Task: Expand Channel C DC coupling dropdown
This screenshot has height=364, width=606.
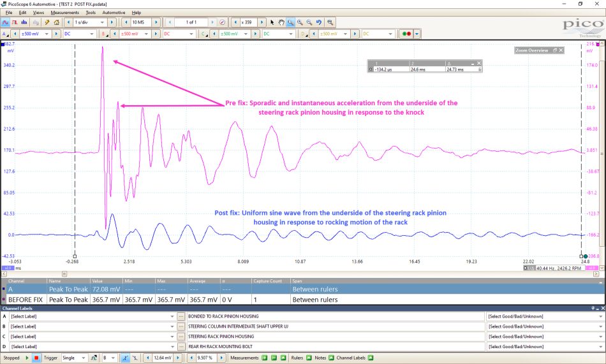Action: (291, 34)
